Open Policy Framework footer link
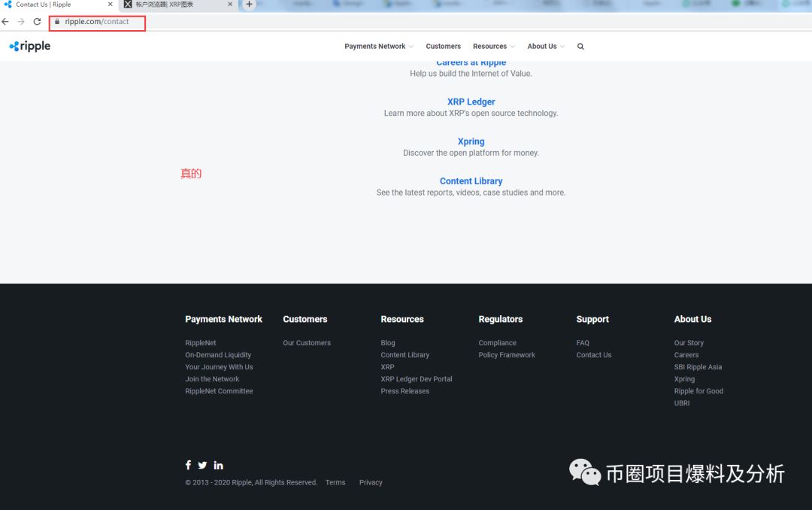This screenshot has width=812, height=510. point(507,355)
